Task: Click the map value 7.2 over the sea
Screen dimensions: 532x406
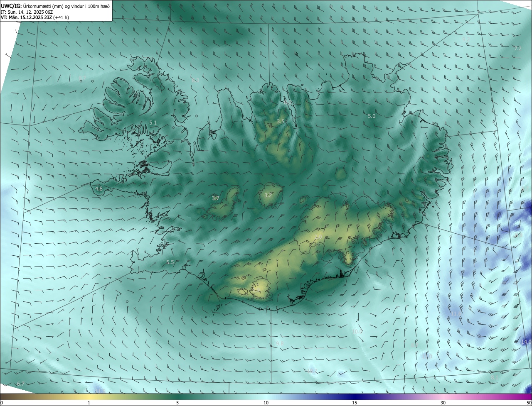Action: pyautogui.click(x=517, y=49)
